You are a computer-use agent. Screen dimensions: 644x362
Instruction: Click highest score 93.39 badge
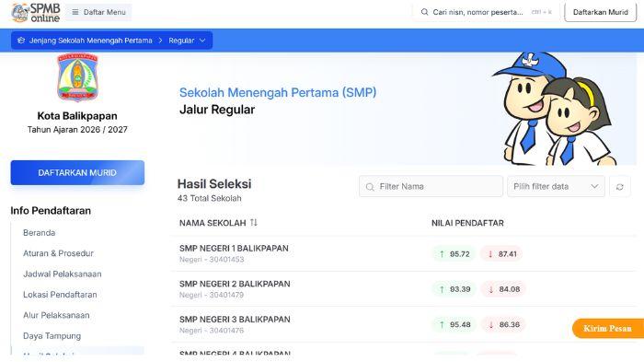click(x=454, y=289)
